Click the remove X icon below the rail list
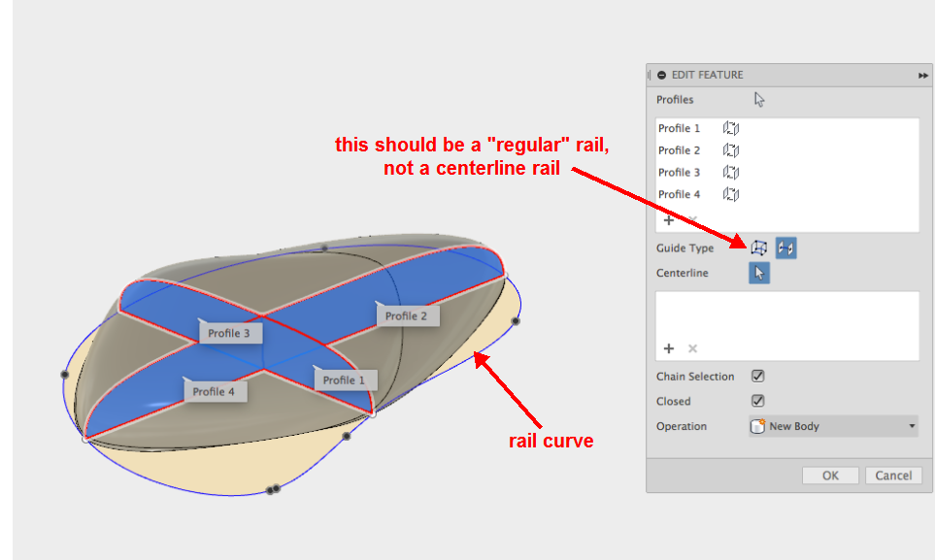 click(x=691, y=347)
